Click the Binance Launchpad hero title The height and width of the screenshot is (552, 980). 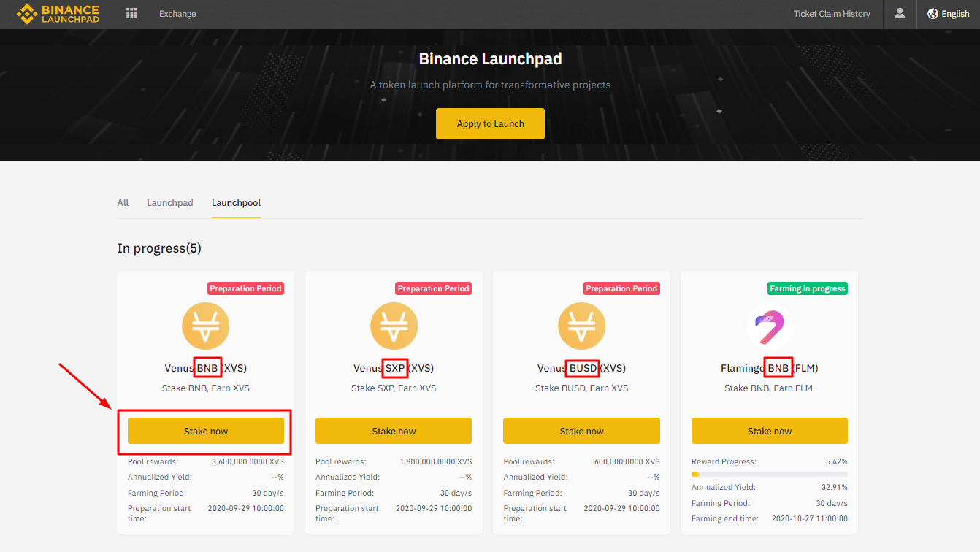(490, 59)
